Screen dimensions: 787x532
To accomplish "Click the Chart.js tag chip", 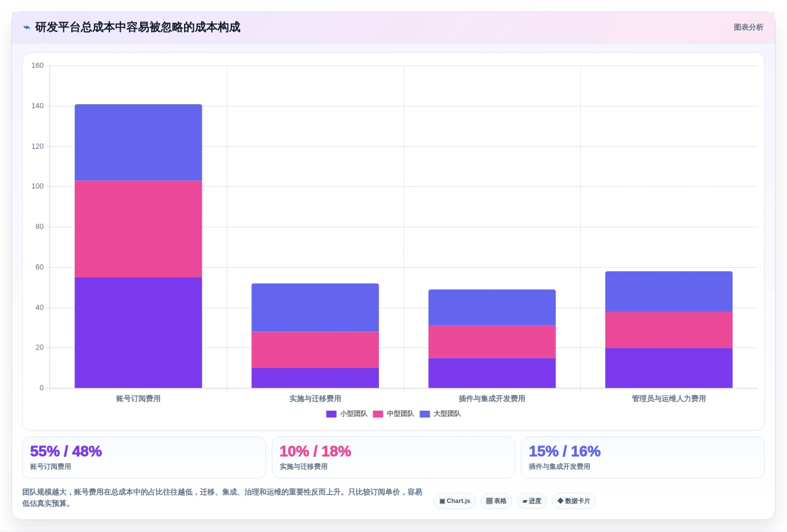I will click(x=455, y=501).
